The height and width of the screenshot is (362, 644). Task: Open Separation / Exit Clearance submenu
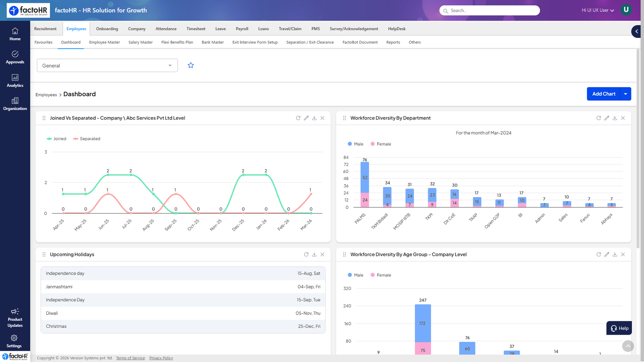click(x=310, y=42)
